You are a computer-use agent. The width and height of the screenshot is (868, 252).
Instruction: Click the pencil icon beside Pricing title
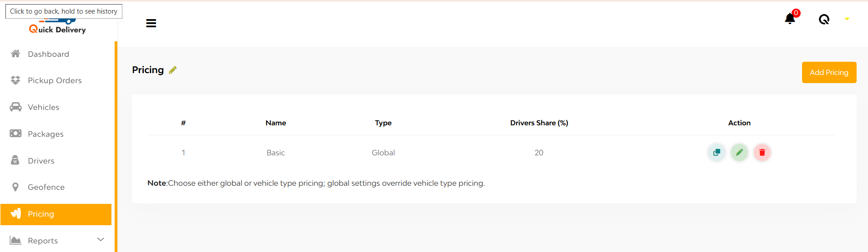click(x=172, y=70)
